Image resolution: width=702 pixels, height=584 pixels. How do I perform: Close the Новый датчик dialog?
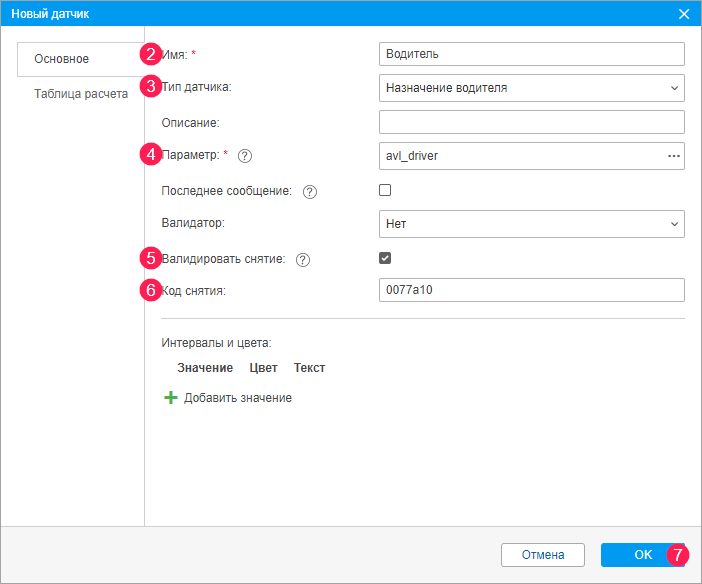click(684, 14)
